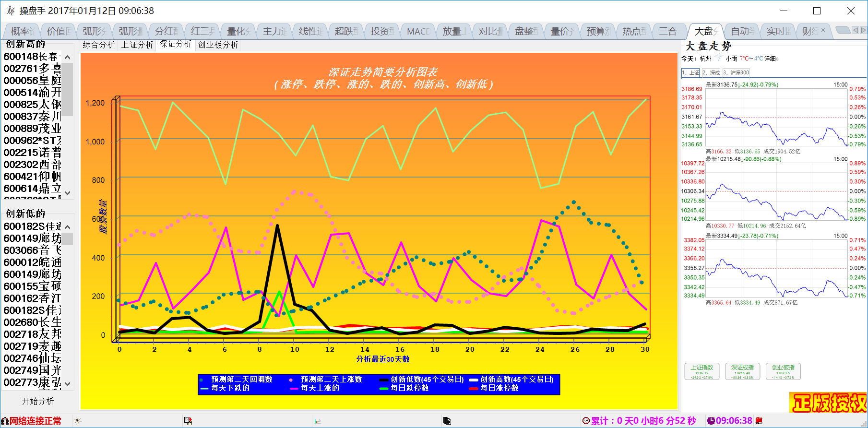
Task: Open the 分红 tab
Action: (x=166, y=31)
